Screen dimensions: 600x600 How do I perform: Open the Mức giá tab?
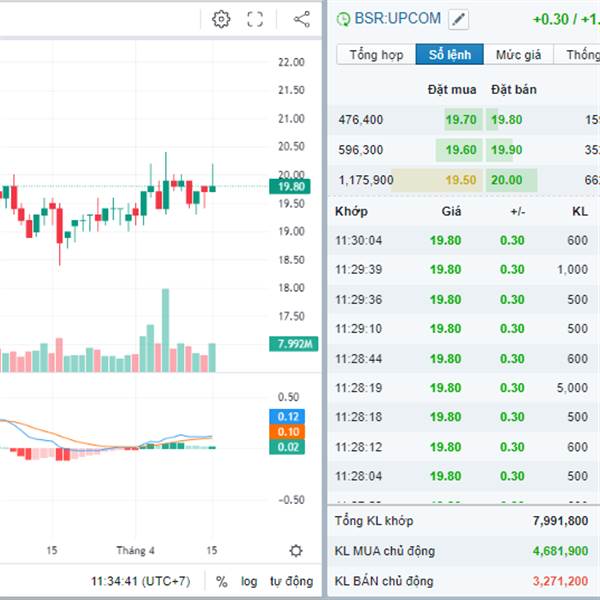click(518, 55)
